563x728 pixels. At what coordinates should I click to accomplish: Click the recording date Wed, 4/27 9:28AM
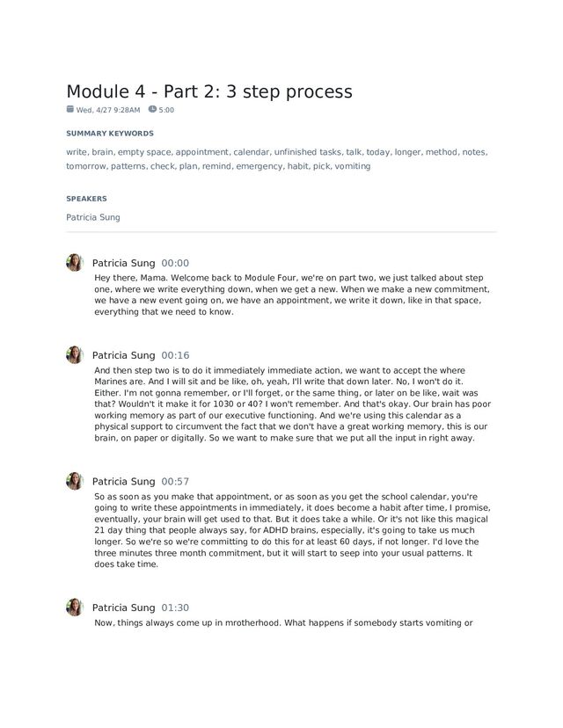pos(108,110)
